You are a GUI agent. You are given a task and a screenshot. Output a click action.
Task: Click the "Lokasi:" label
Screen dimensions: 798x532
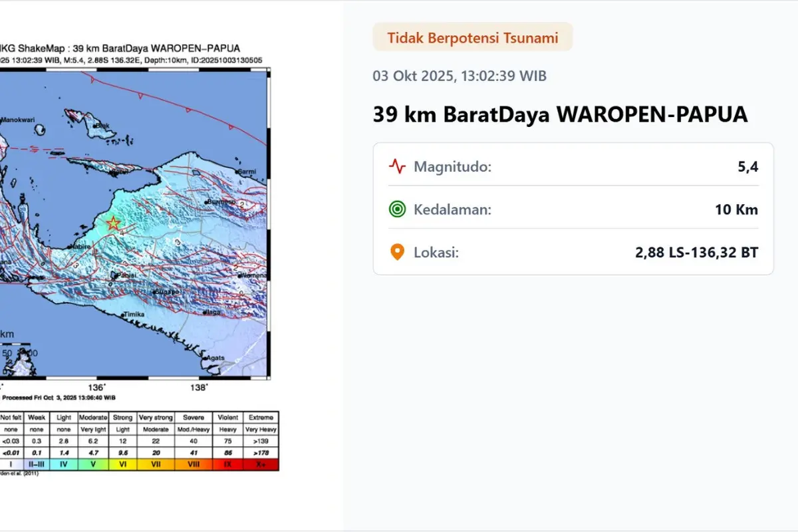coord(436,253)
